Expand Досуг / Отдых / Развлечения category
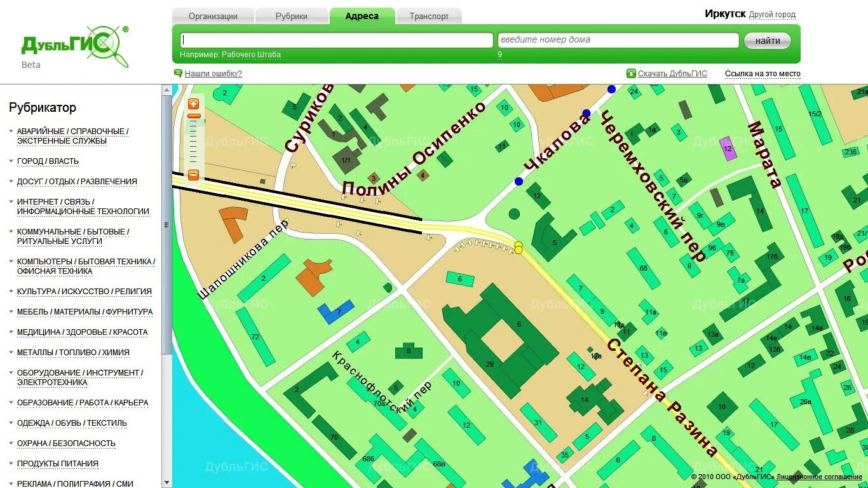The image size is (868, 488). [x=77, y=182]
